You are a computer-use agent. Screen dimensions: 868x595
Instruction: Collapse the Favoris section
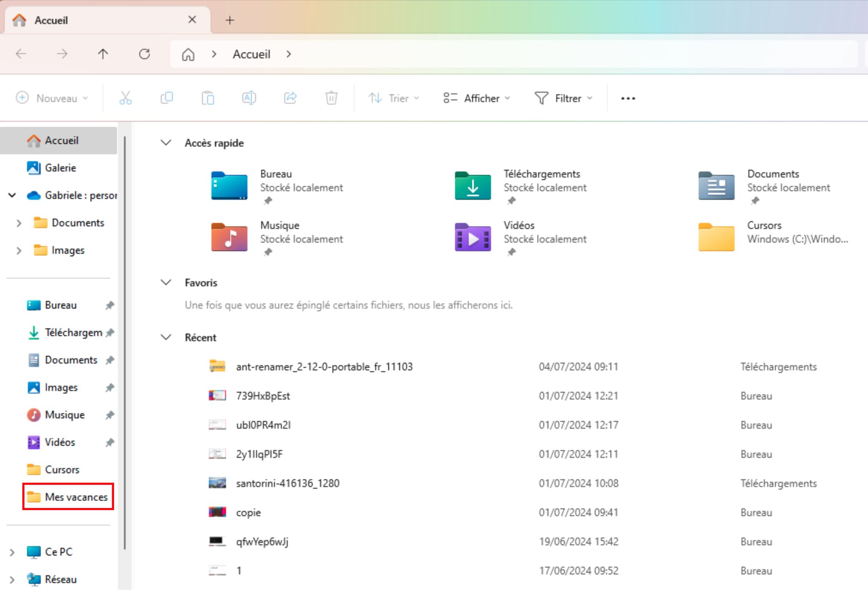(166, 282)
